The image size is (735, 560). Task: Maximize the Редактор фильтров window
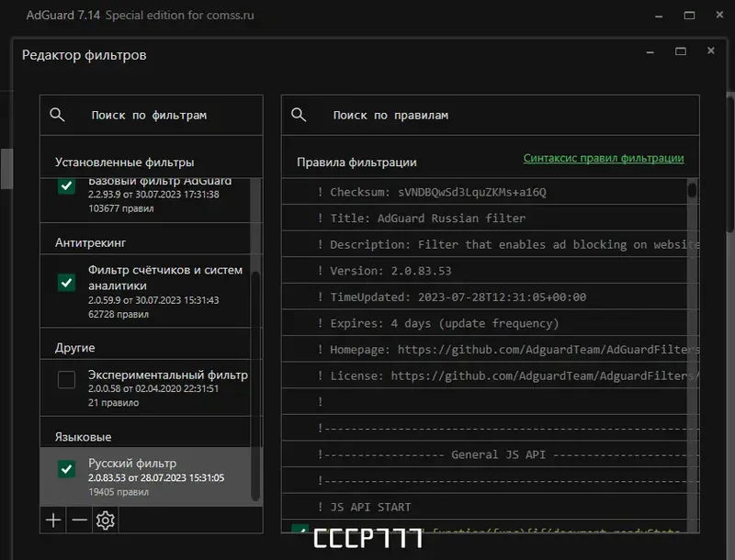pyautogui.click(x=681, y=51)
